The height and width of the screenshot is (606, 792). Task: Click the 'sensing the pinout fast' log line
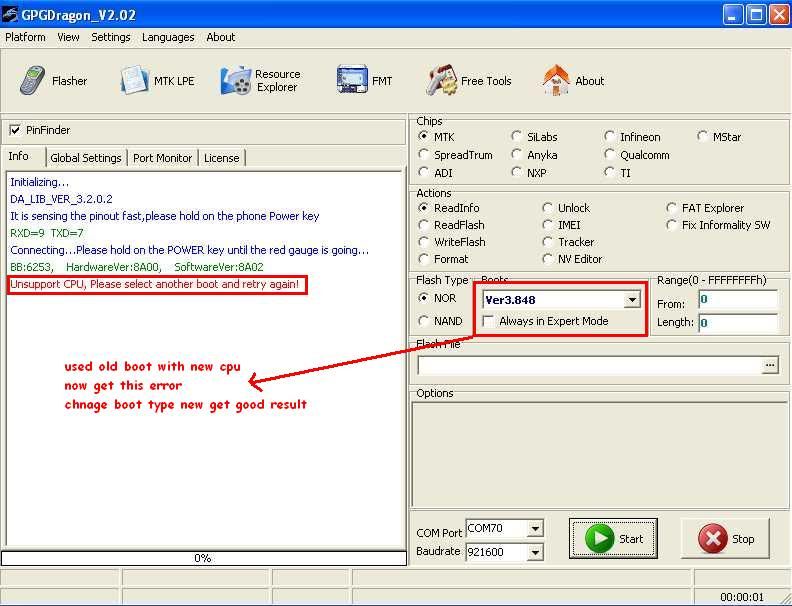coord(165,216)
